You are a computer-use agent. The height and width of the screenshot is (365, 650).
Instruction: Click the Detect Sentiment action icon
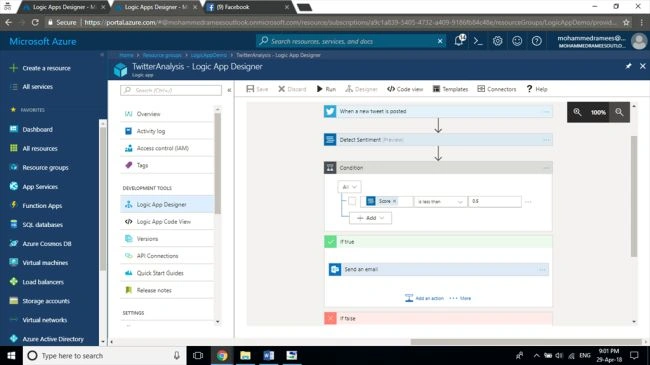(x=330, y=139)
